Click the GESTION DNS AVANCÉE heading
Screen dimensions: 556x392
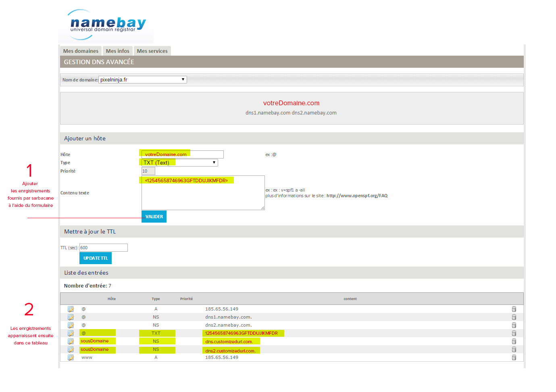[99, 62]
